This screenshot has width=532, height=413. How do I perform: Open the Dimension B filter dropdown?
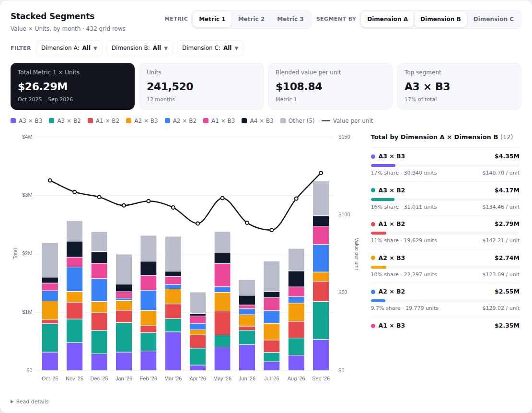(x=139, y=48)
